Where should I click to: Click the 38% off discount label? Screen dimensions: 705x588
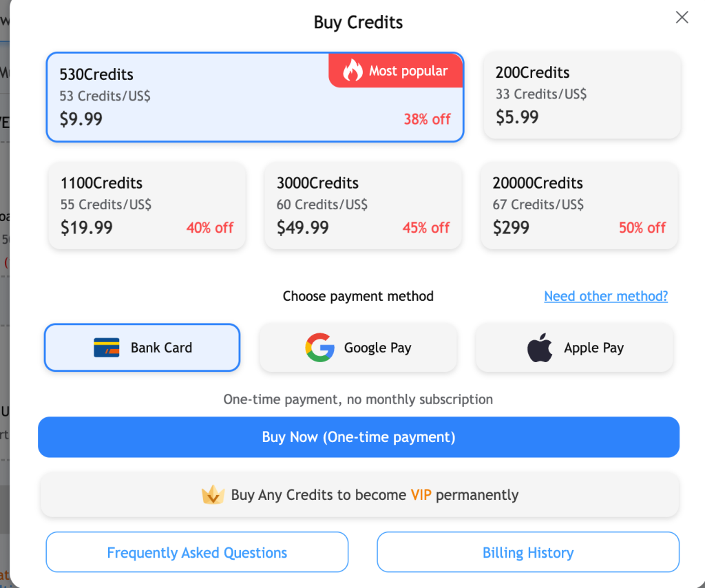coord(427,119)
